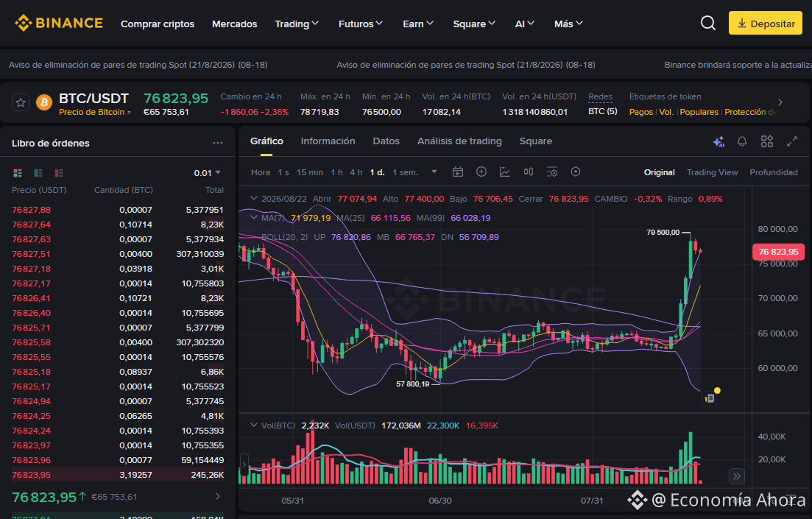This screenshot has height=519, width=812.
Task: Click the add circle plus icon in chart toolbar
Action: [481, 172]
